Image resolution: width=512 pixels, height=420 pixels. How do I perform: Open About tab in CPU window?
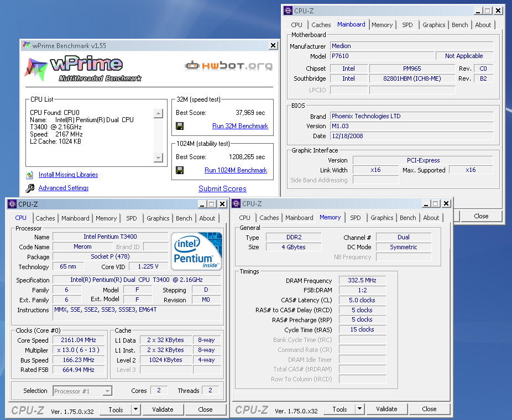207,218
